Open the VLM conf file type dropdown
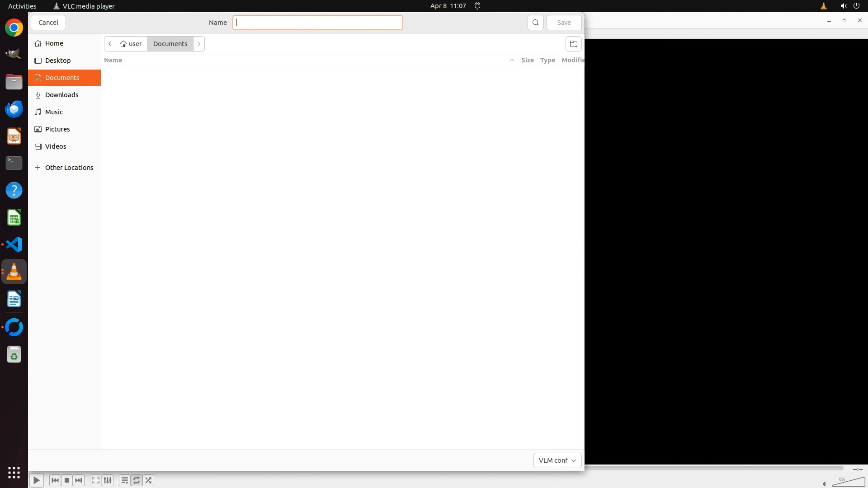868x488 pixels. (557, 460)
